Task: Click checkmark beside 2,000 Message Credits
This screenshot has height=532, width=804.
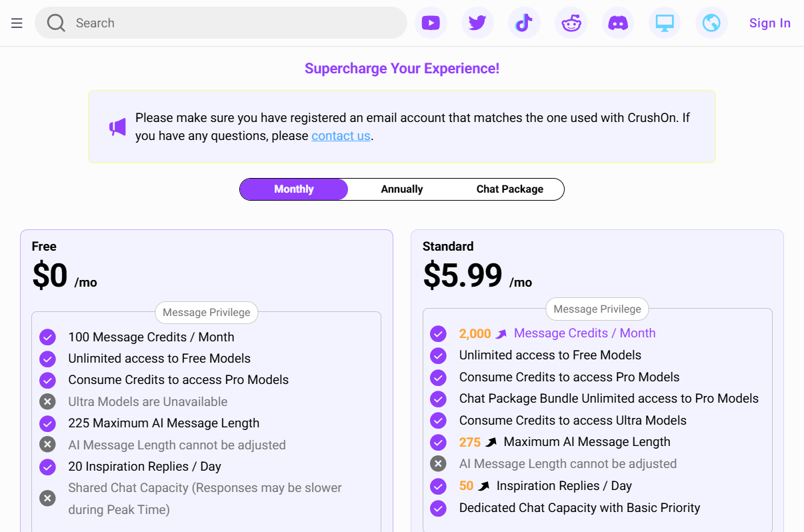Action: [438, 333]
